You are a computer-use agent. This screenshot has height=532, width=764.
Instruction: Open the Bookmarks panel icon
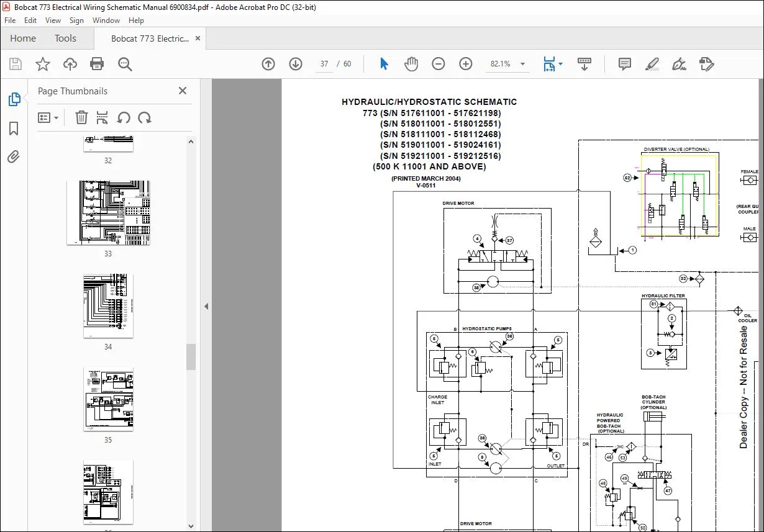pyautogui.click(x=14, y=128)
